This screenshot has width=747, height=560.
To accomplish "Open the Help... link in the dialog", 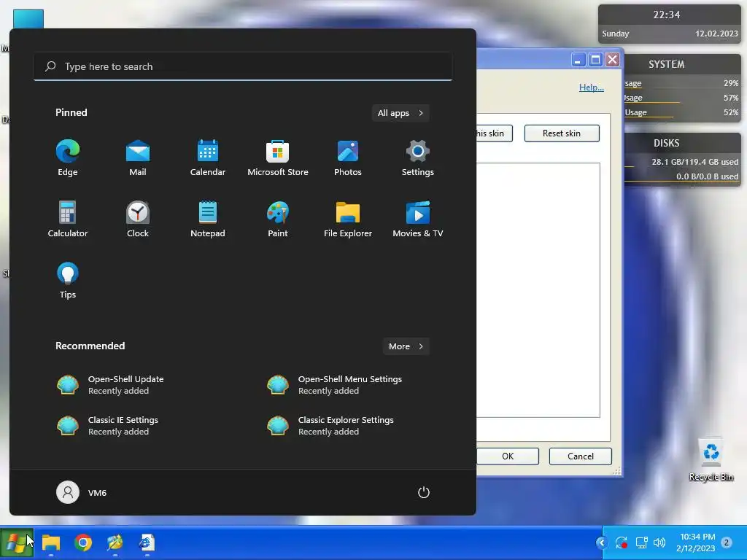I will 591,87.
